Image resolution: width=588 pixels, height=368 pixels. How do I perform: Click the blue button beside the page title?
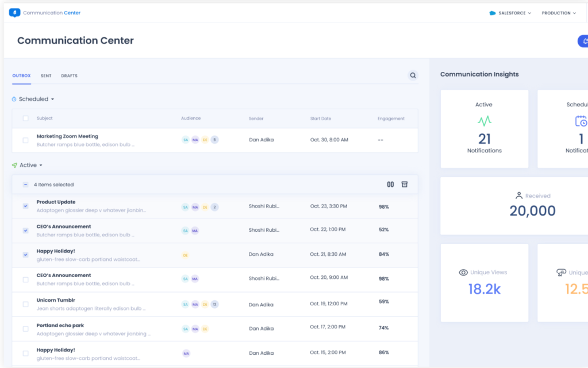(583, 41)
